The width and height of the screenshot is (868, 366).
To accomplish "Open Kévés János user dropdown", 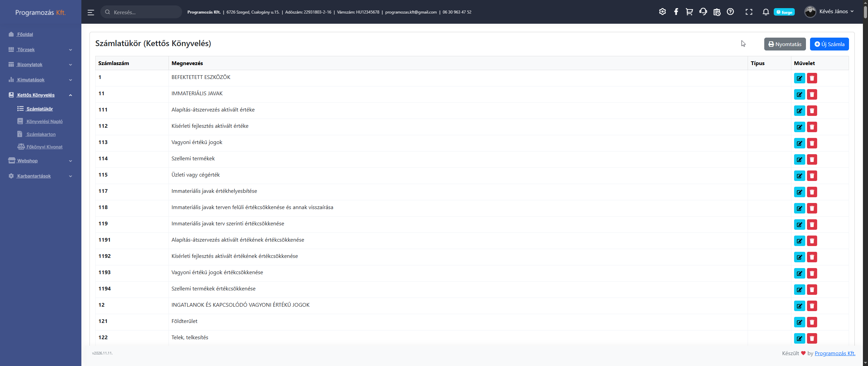I will tap(829, 12).
